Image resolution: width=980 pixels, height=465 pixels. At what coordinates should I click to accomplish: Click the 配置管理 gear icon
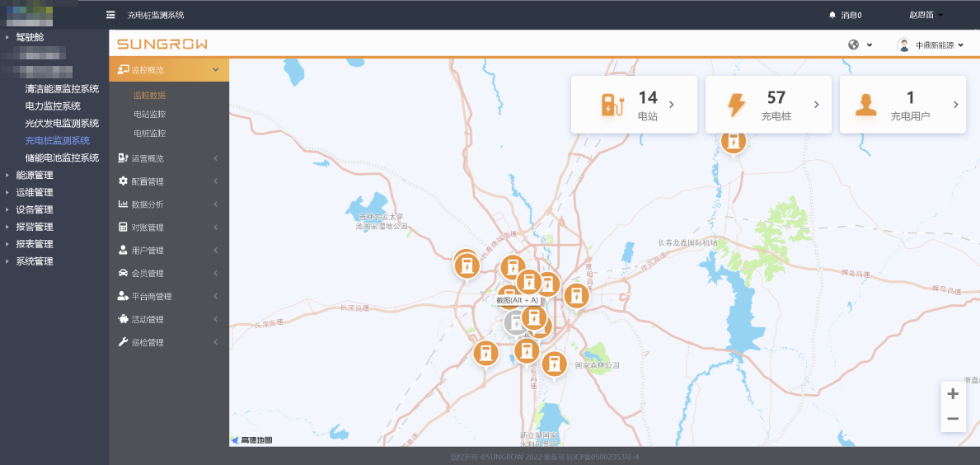point(123,181)
